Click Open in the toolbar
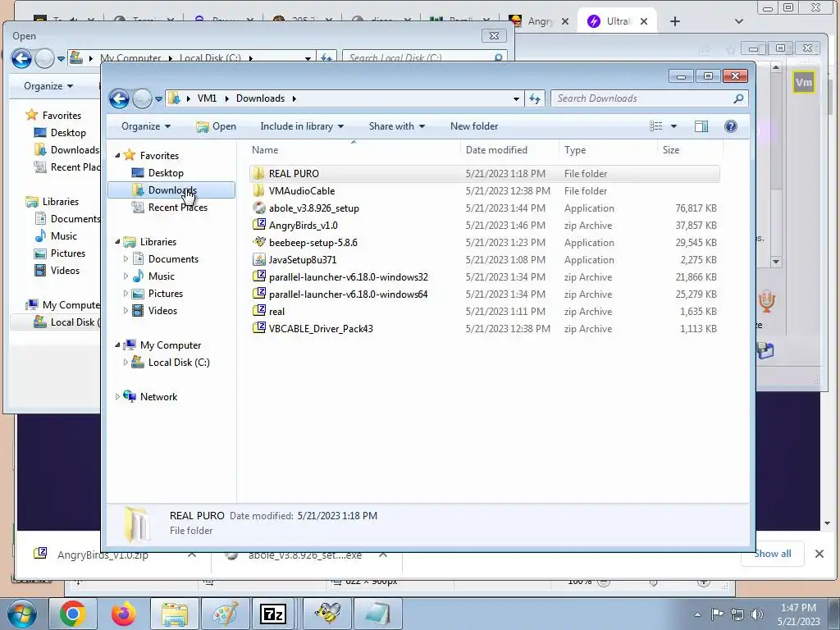Screen dimensions: 840x630 pos(216,126)
